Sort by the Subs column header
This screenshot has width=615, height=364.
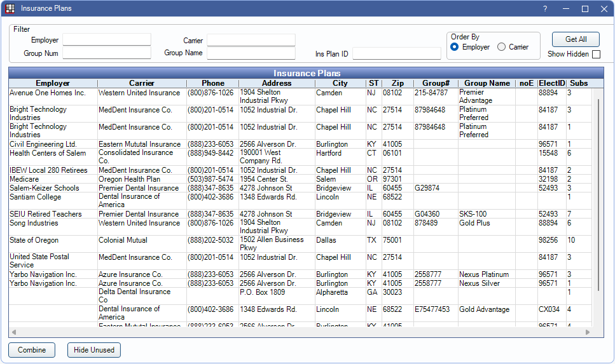click(579, 83)
